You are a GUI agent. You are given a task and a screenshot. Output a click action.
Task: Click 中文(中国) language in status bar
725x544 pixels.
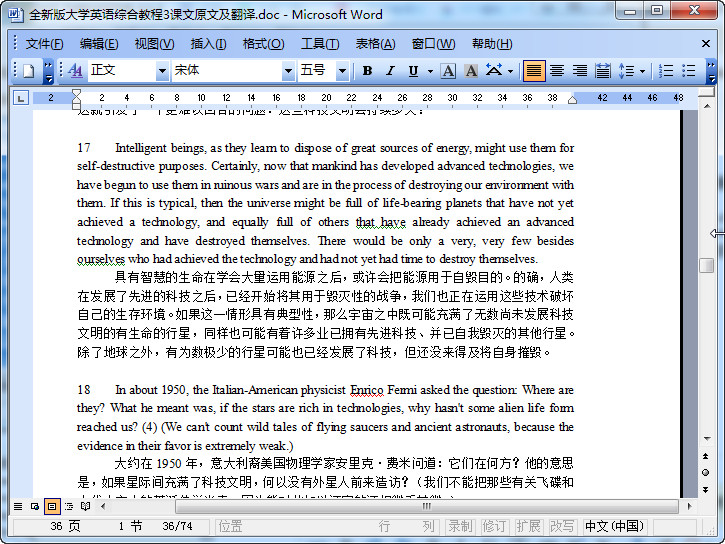point(614,526)
